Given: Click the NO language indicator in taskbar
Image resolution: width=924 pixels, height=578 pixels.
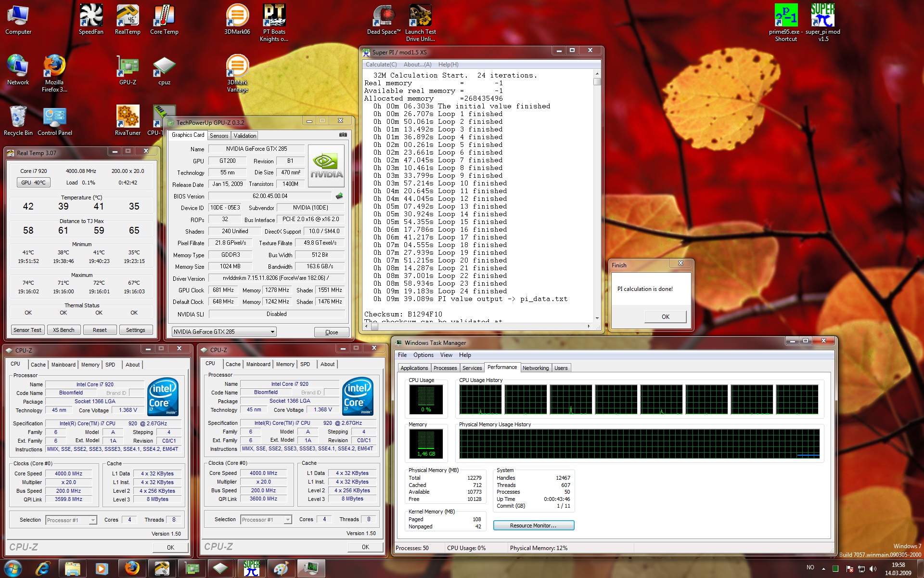Looking at the screenshot, I should (x=810, y=567).
